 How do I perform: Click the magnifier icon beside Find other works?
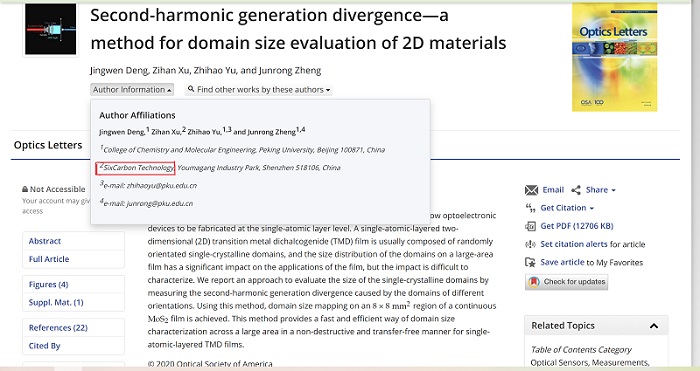click(x=191, y=89)
